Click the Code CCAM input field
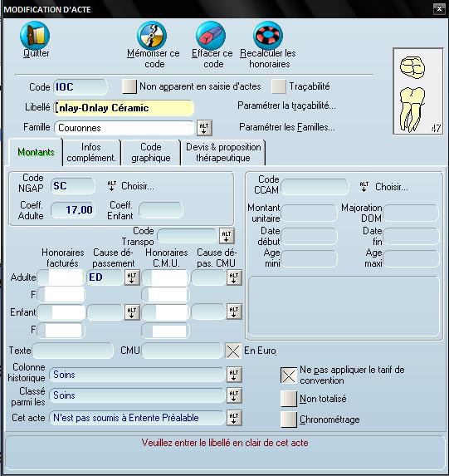449x476 pixels. pos(315,187)
